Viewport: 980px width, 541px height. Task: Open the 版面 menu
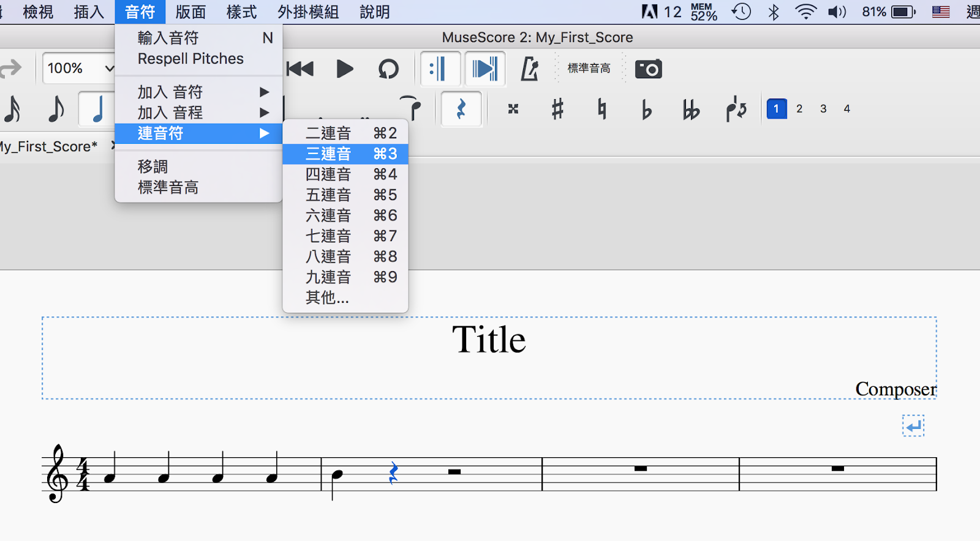click(190, 12)
